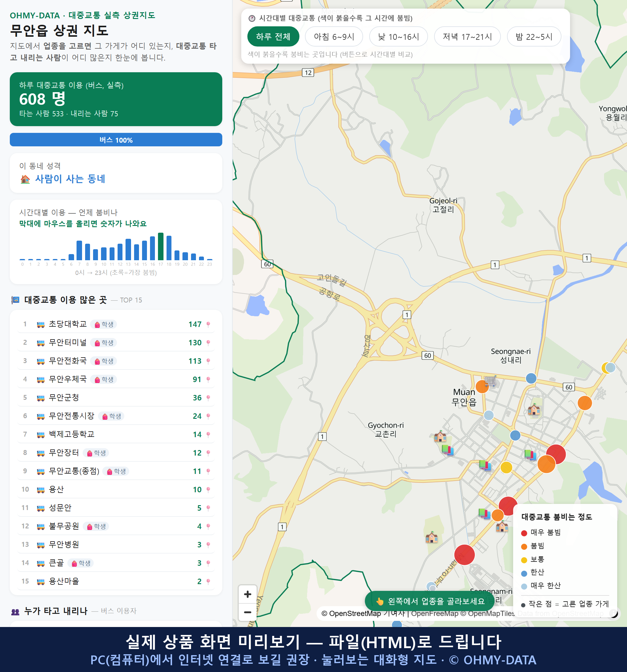Click orange 붐빔 legend swatch

point(524,546)
